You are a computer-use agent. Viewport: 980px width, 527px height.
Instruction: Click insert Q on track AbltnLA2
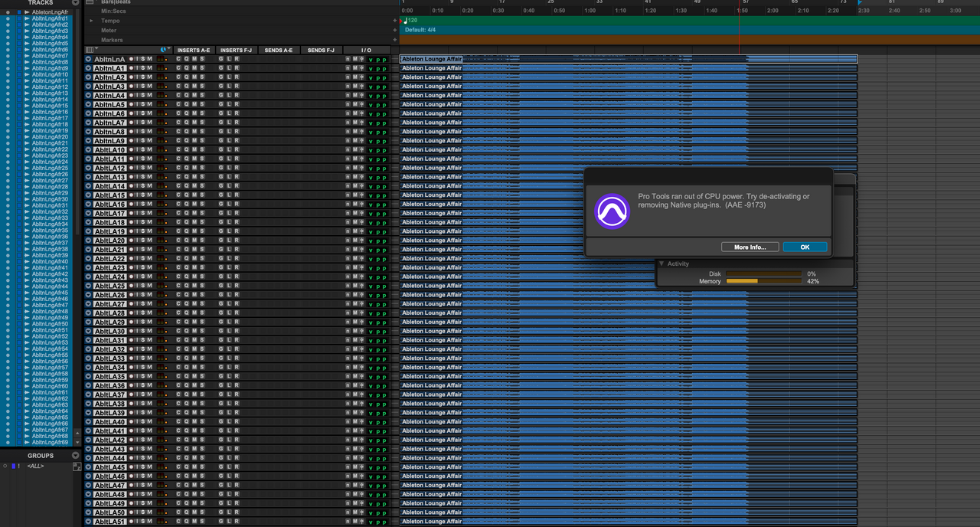[186, 77]
